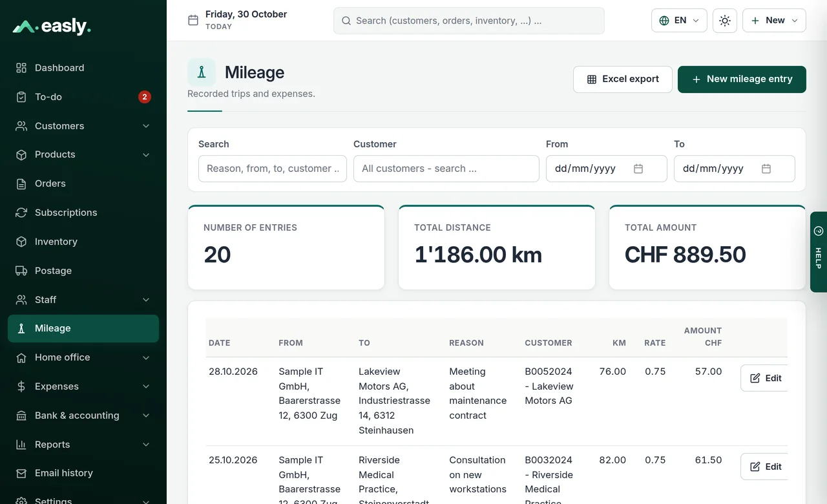
Task: Click the mileage Search filter field
Action: click(x=273, y=169)
